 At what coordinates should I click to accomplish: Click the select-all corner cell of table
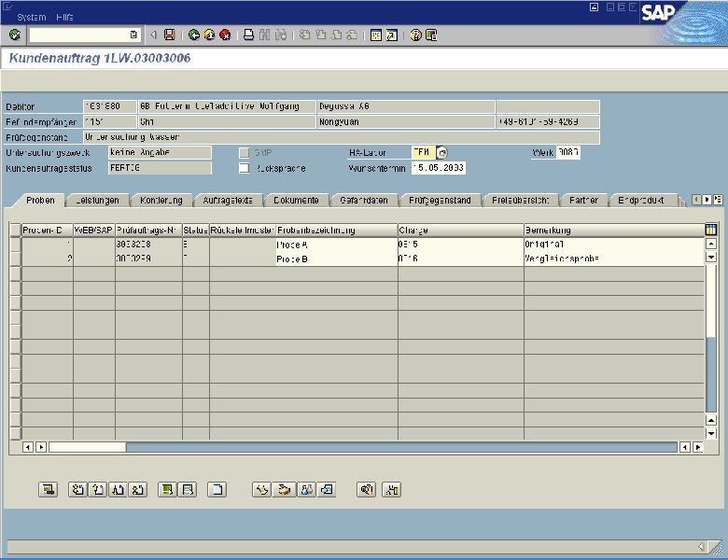pos(15,230)
